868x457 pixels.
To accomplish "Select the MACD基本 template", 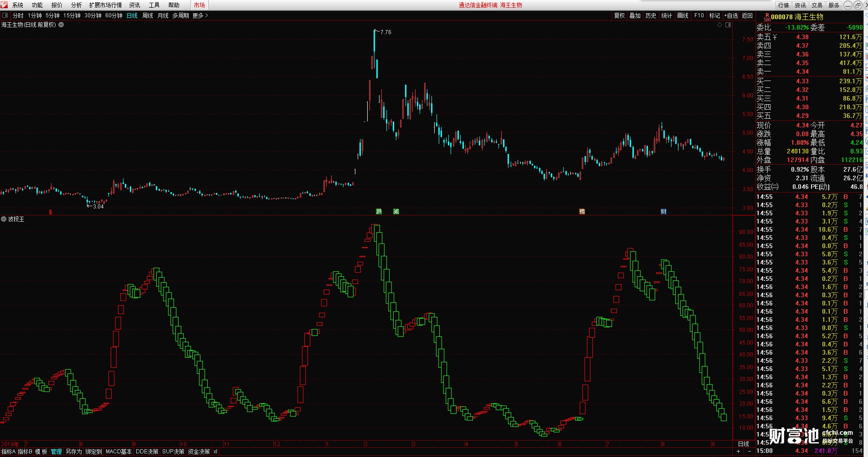I will click(118, 452).
